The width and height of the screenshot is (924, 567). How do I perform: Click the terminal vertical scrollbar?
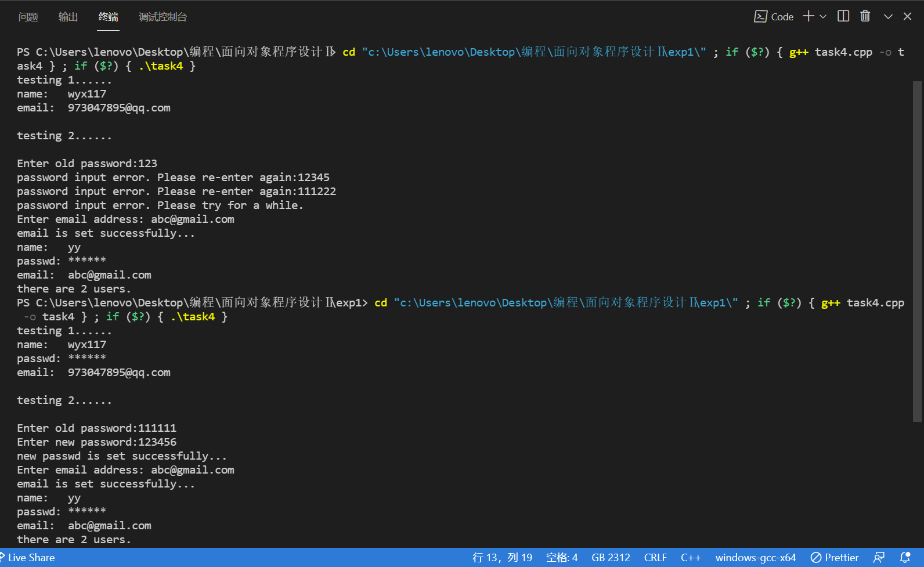pyautogui.click(x=917, y=251)
